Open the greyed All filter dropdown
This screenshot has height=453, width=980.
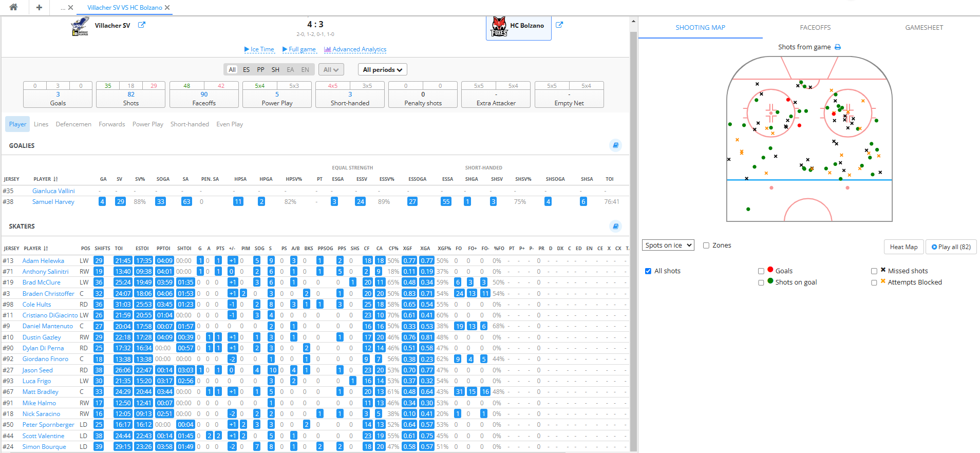point(331,70)
